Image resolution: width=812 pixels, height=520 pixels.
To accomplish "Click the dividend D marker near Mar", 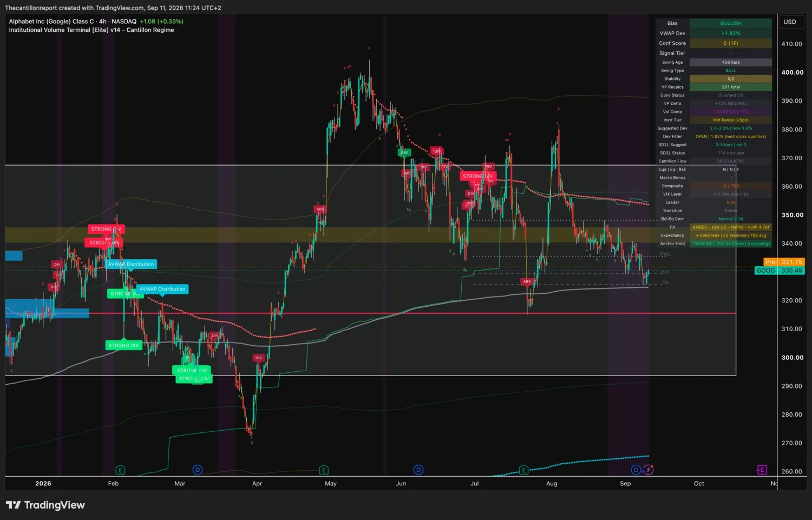I will [198, 470].
